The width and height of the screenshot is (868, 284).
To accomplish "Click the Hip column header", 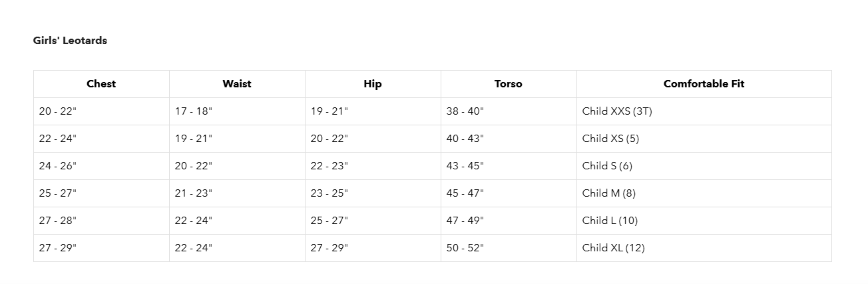I will 373,84.
